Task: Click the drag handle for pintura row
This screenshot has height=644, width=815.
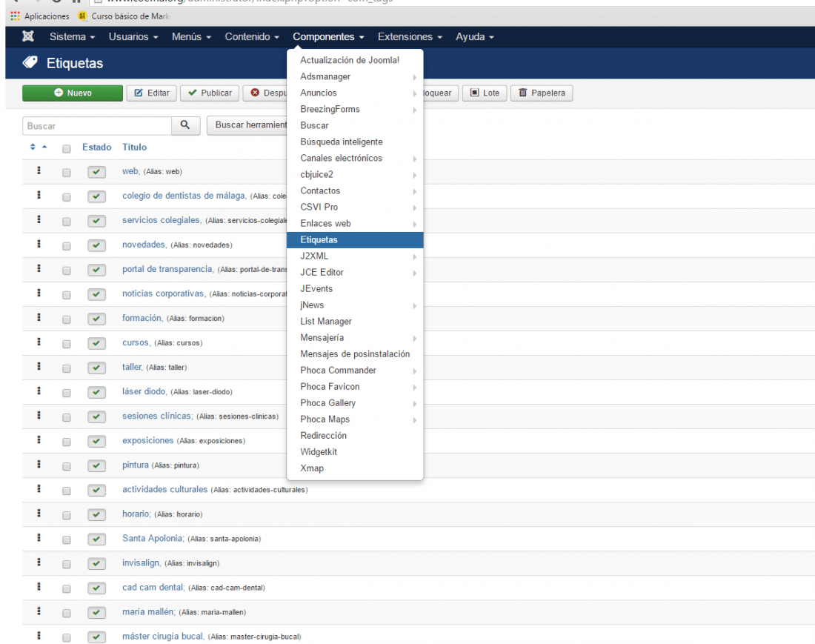Action: (39, 464)
